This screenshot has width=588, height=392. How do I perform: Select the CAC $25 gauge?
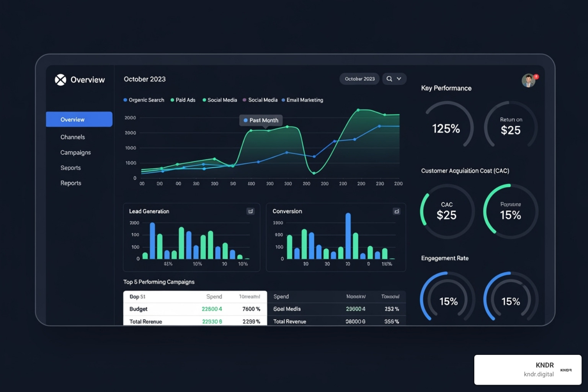[447, 211]
